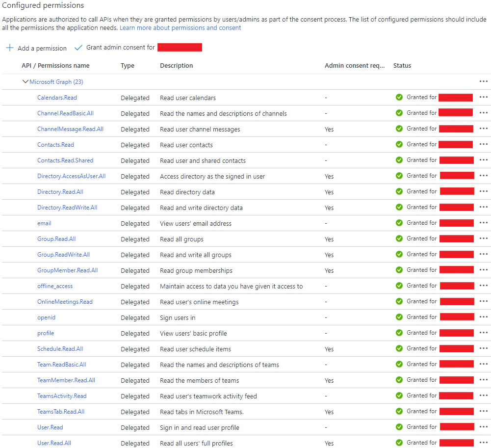Open more options for Team.ReadBasic.All
491x448 pixels.
pyautogui.click(x=483, y=364)
